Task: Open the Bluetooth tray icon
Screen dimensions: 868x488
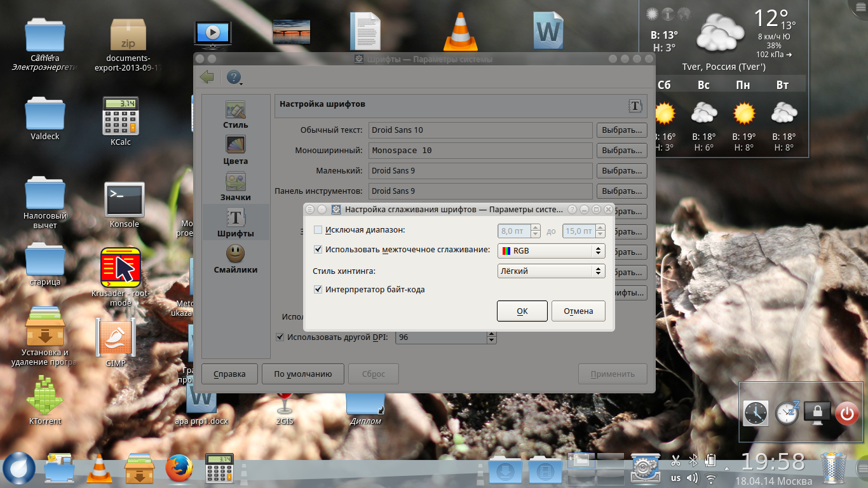Action: point(694,460)
